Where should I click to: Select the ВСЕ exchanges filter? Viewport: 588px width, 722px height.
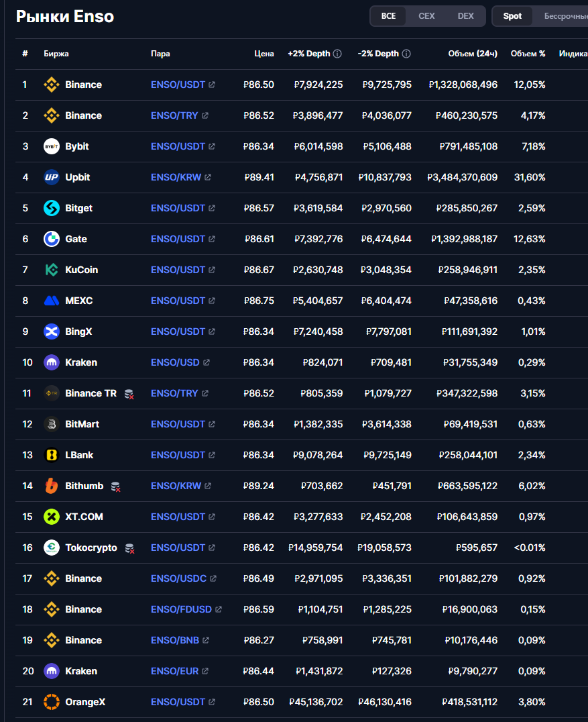[x=388, y=16]
